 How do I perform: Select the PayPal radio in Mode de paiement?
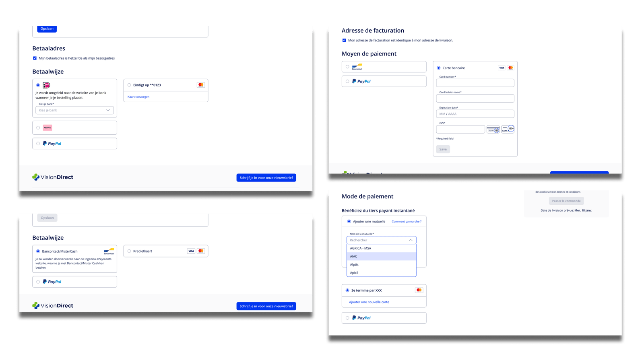(x=347, y=318)
